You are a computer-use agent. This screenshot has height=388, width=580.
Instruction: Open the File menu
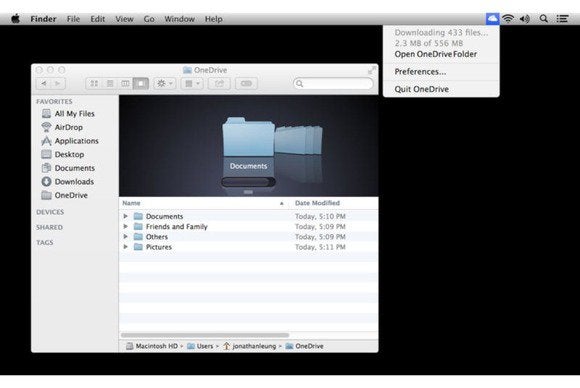point(73,19)
